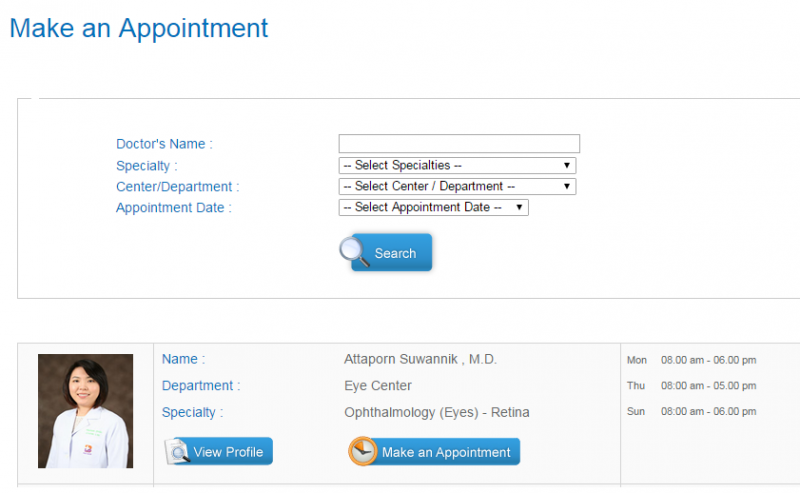The image size is (800, 493).
Task: Focus the Doctor's Name text field
Action: (459, 144)
